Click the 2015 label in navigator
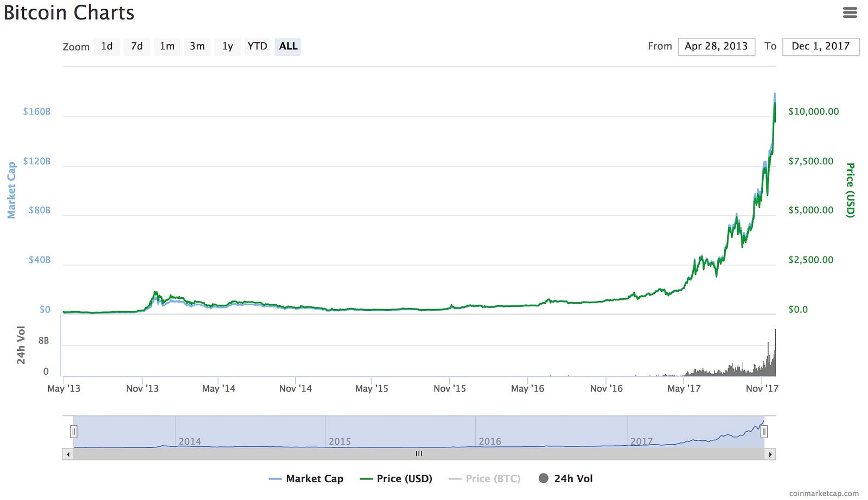The height and width of the screenshot is (500, 868). pos(340,441)
